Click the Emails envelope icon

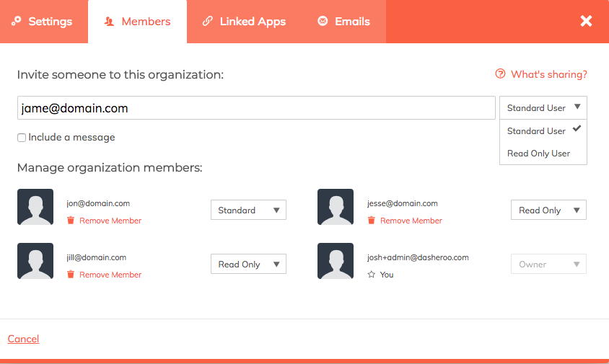pyautogui.click(x=323, y=22)
